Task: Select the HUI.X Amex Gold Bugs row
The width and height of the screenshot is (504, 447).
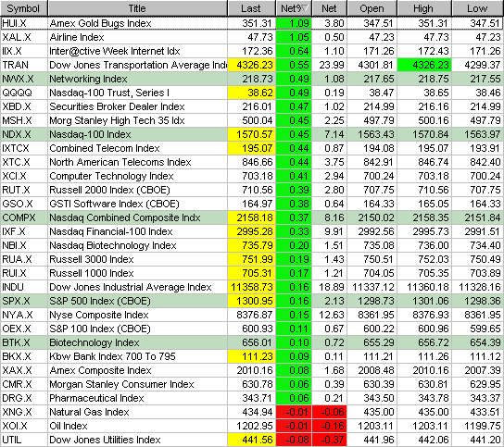Action: [x=252, y=23]
